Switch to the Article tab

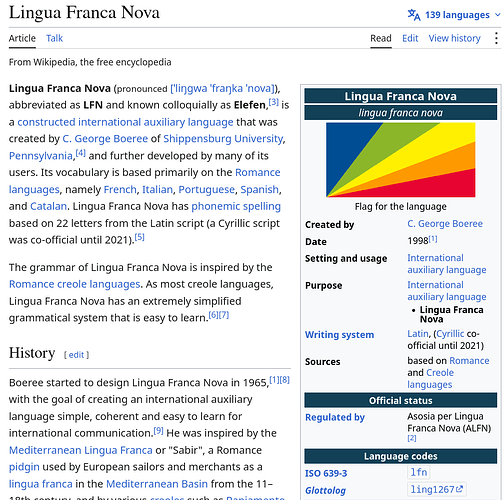click(22, 38)
